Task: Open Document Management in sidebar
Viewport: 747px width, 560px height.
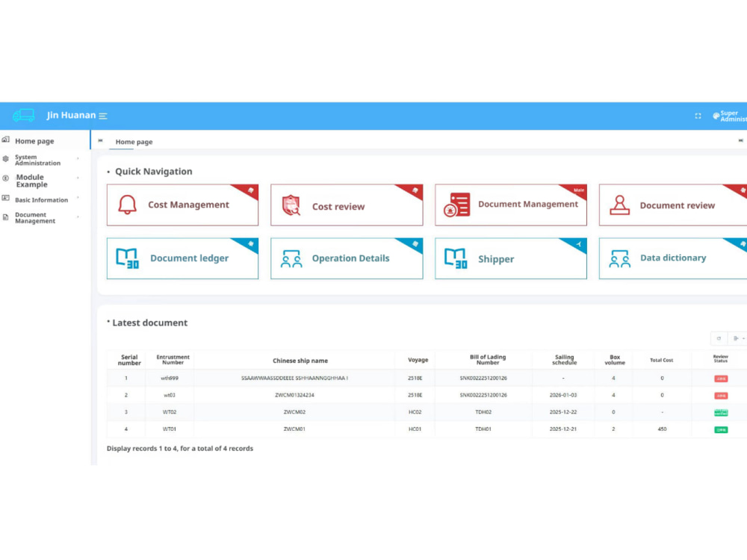Action: click(x=45, y=217)
